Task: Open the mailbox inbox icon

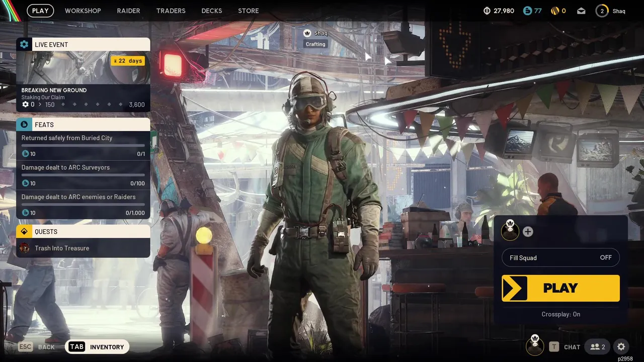Action: tap(581, 11)
